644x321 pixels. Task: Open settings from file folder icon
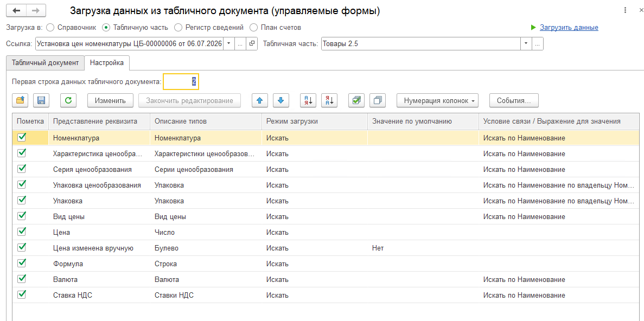click(20, 100)
